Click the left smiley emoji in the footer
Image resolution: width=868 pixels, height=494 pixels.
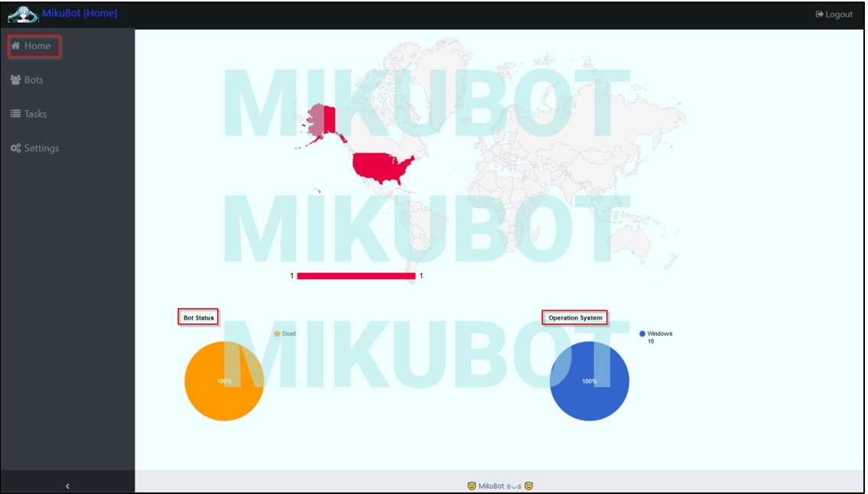coord(473,485)
